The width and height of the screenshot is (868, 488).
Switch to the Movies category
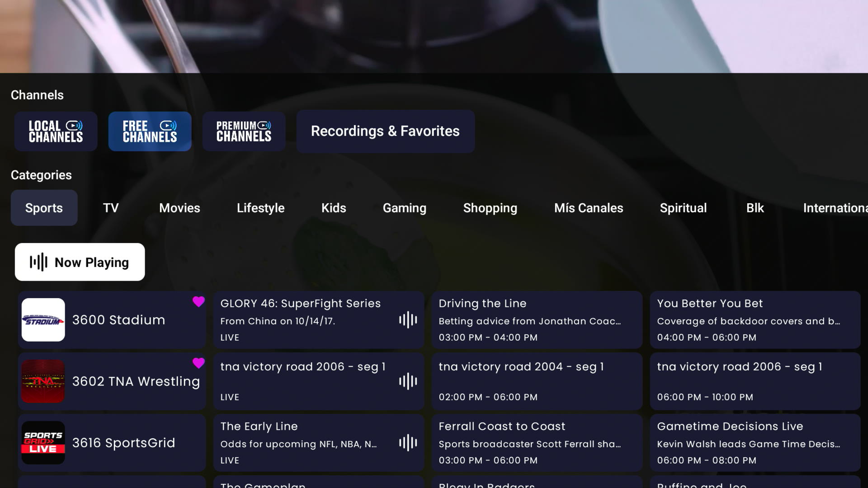(x=179, y=208)
